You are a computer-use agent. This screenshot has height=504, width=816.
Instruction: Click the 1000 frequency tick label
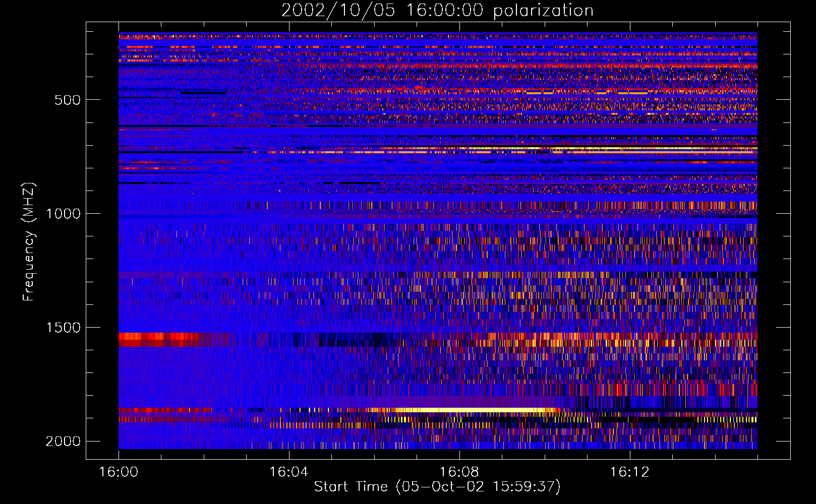click(63, 214)
